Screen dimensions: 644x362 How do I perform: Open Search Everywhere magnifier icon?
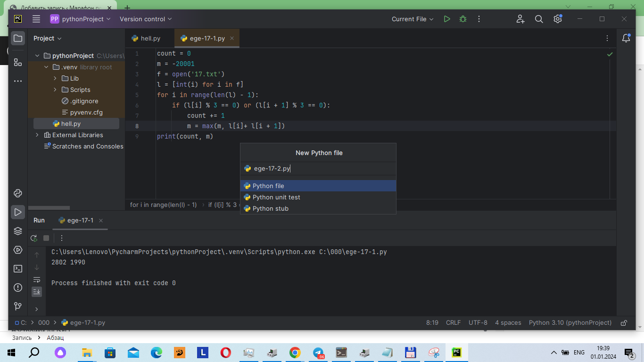[x=539, y=19]
